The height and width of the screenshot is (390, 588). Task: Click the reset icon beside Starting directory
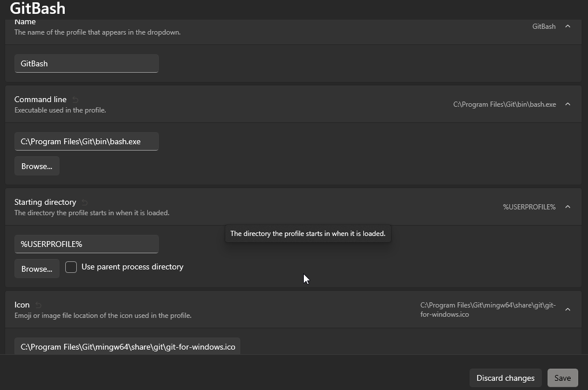(x=84, y=202)
